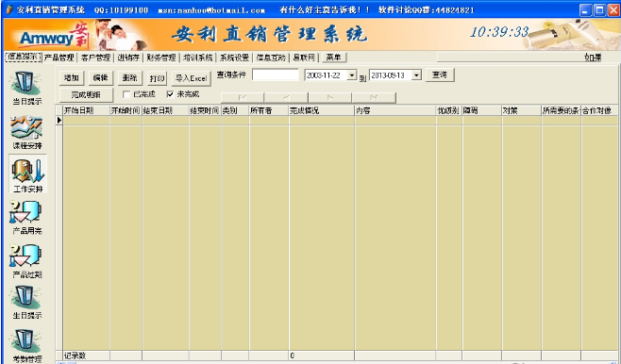Click the 增加 add button

point(72,78)
